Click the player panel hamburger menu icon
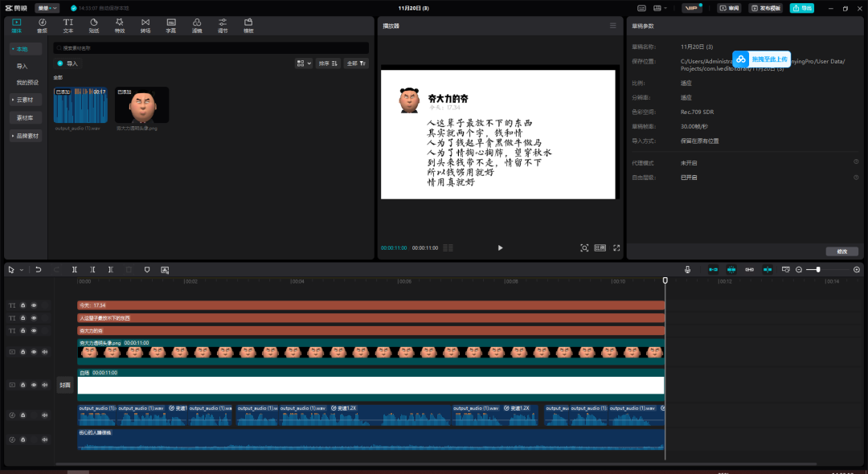This screenshot has width=868, height=474. pos(612,26)
